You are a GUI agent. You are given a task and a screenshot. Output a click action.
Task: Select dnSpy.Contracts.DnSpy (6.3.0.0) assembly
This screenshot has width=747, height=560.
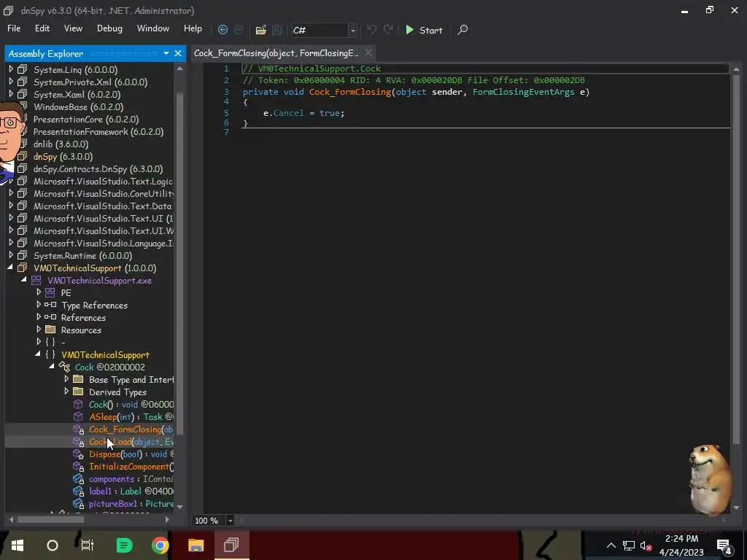(98, 169)
